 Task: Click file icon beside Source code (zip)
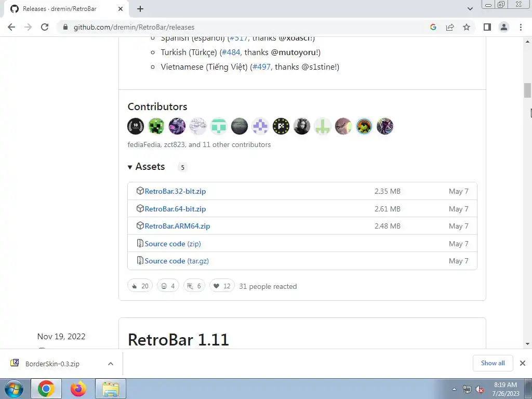point(140,243)
